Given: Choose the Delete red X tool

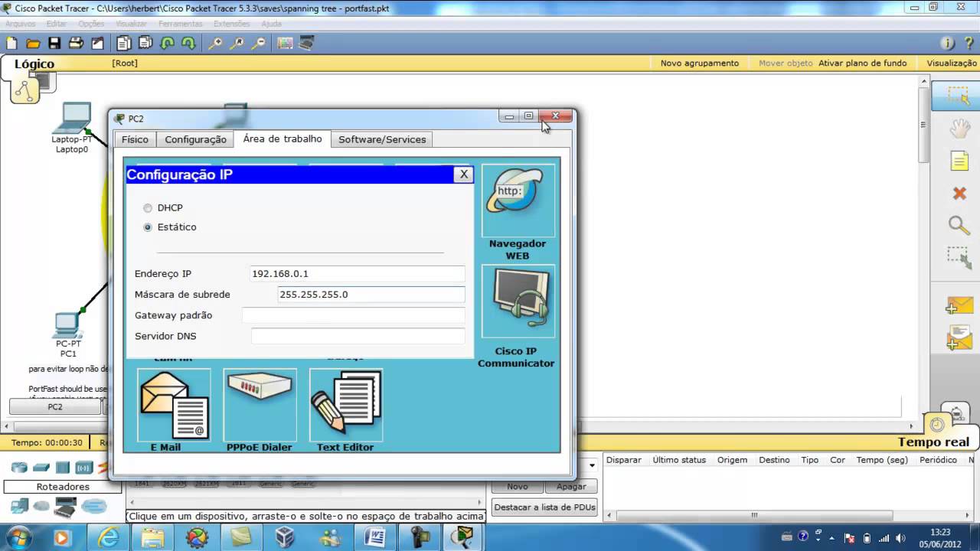Looking at the screenshot, I should 959,194.
